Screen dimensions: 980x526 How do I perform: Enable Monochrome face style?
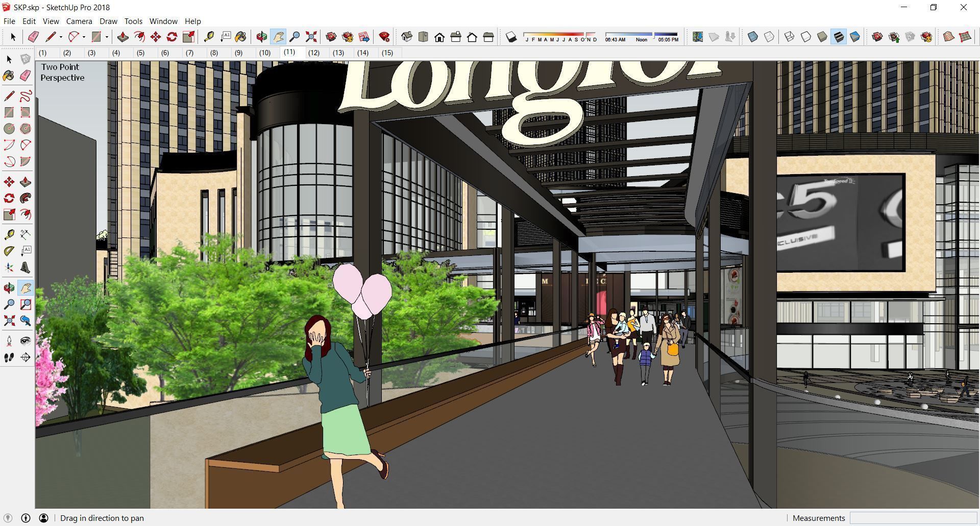point(855,37)
